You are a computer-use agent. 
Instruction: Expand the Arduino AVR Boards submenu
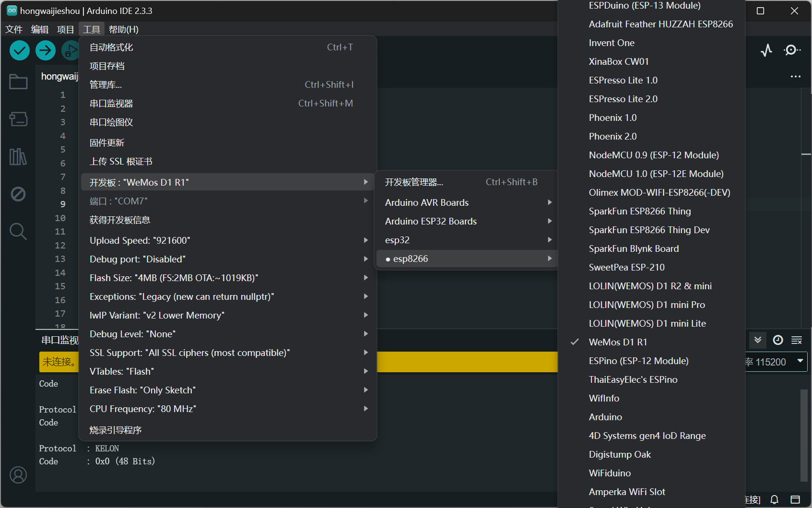pyautogui.click(x=467, y=202)
